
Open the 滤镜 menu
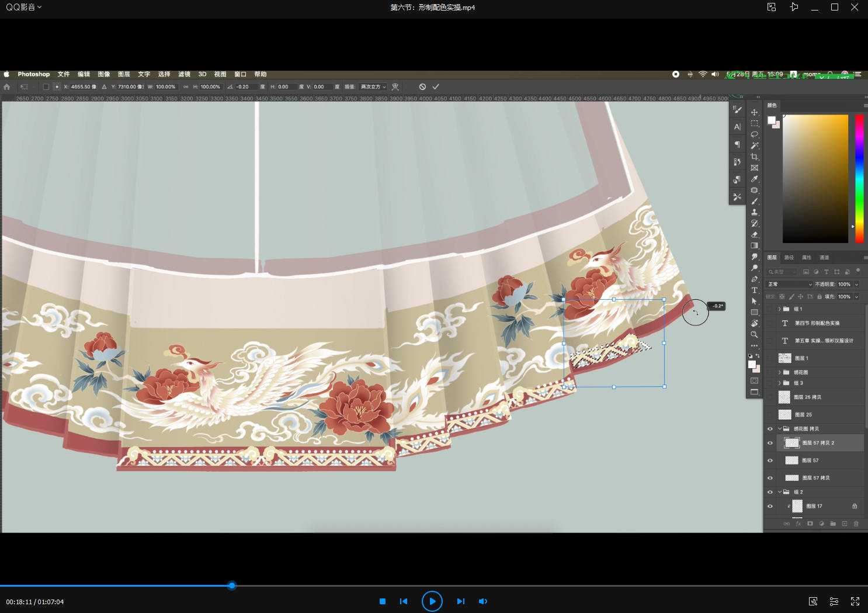tap(184, 74)
